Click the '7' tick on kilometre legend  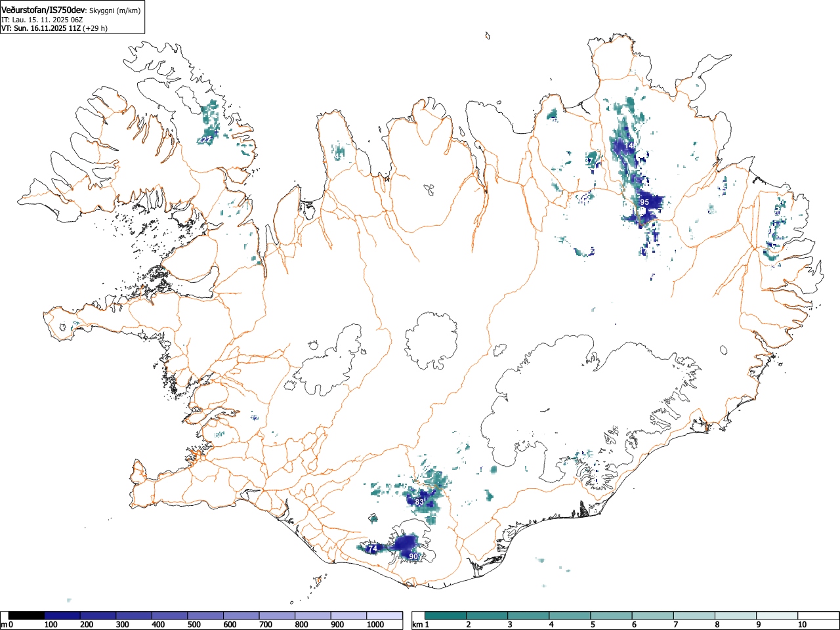pos(675,625)
